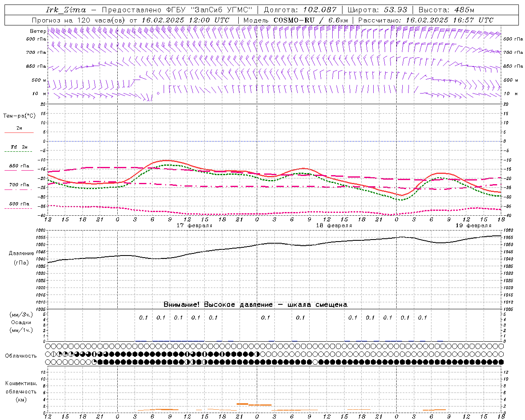Click the "Тем-ра(°C)" temperature panel label

[19, 116]
